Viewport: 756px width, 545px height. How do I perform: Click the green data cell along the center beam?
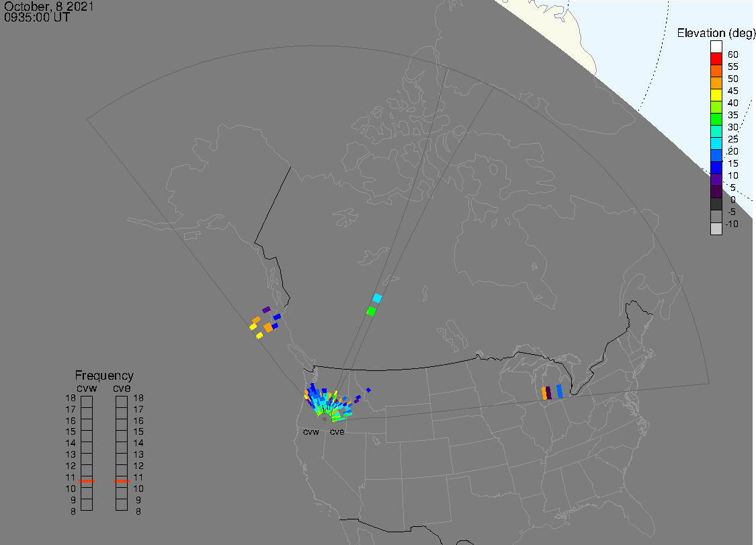click(x=371, y=311)
